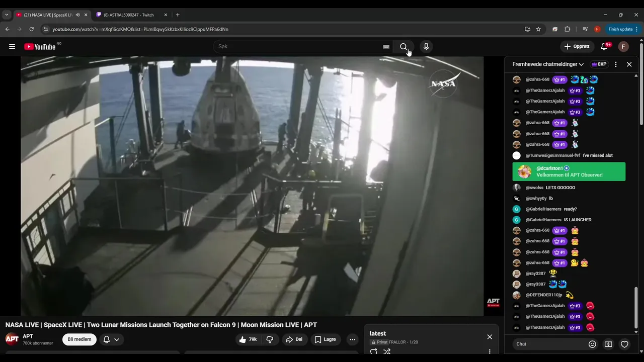
Task: Send a heart reaction in chat
Action: 624,344
